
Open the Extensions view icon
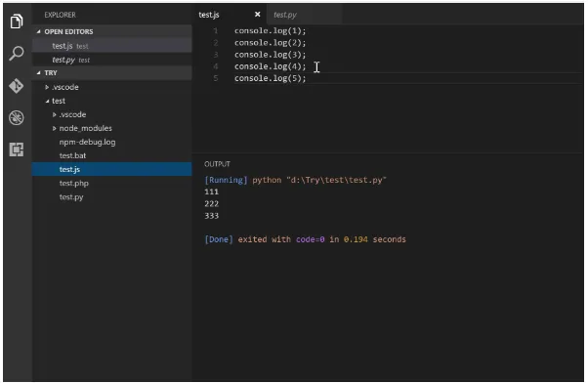[17, 149]
